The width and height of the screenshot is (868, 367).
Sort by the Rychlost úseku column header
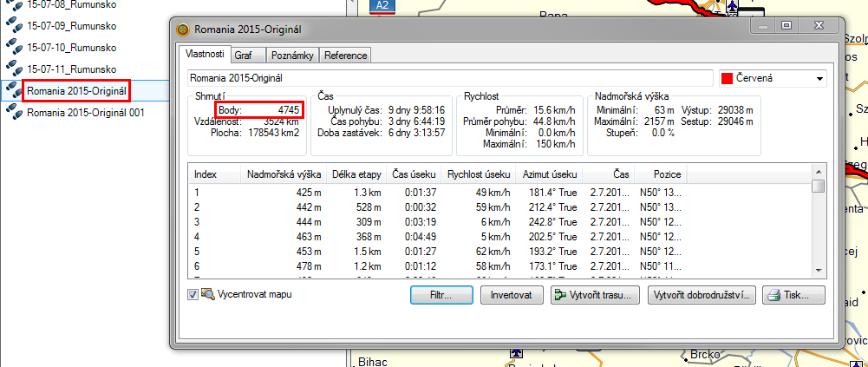coord(477,174)
